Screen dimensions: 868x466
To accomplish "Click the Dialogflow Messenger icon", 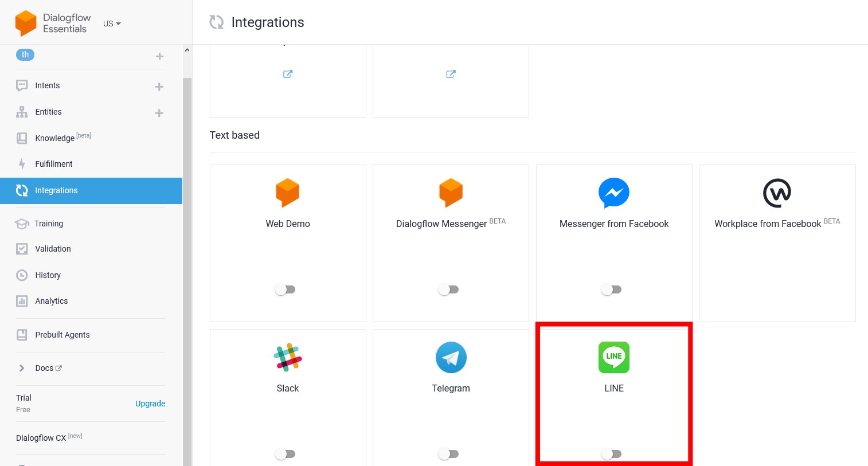I will point(451,193).
